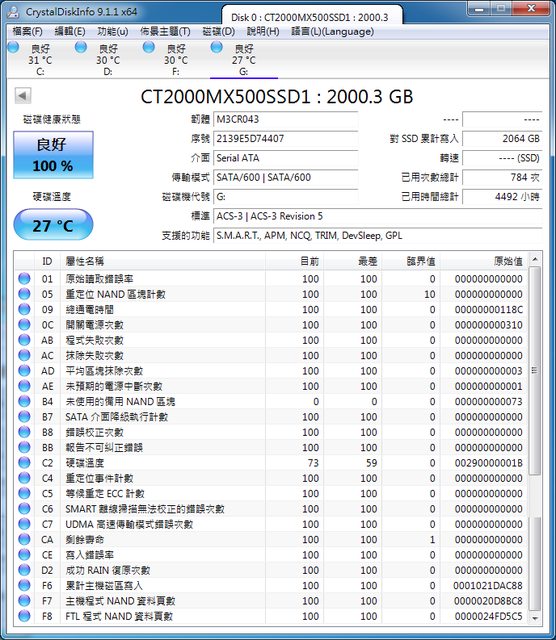
Task: Click the 27 °C temperature button
Action: click(x=53, y=224)
